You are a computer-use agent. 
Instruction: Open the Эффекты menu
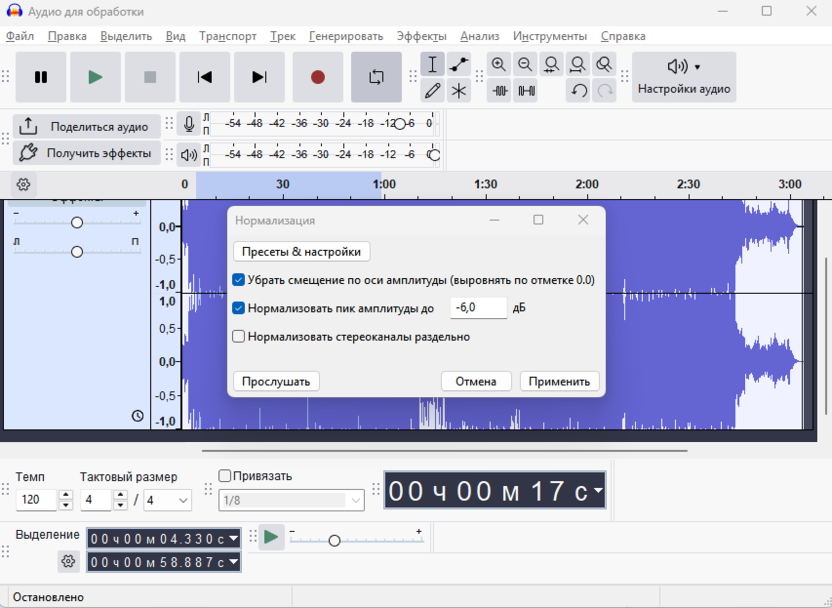tap(422, 35)
